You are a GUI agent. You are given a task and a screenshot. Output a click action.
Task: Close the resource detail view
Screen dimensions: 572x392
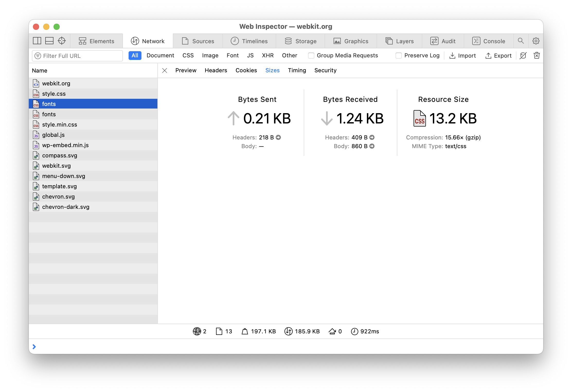165,70
